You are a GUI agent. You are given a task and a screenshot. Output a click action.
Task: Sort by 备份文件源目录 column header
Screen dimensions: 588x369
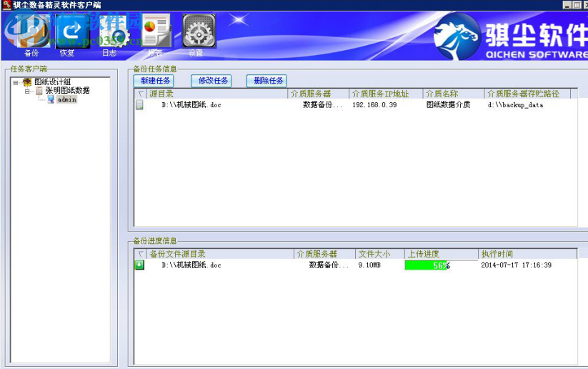[x=220, y=254]
